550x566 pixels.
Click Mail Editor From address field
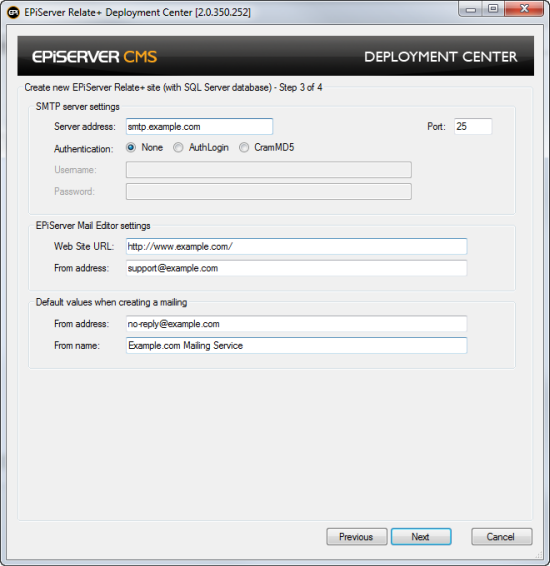296,268
